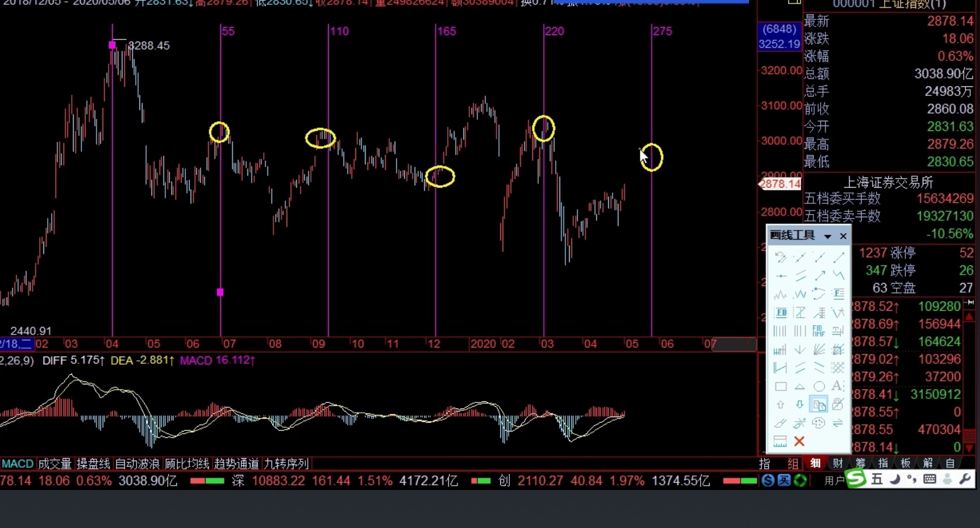Open the 筹 chip distribution tab
Image resolution: width=980 pixels, height=528 pixels.
[861, 463]
